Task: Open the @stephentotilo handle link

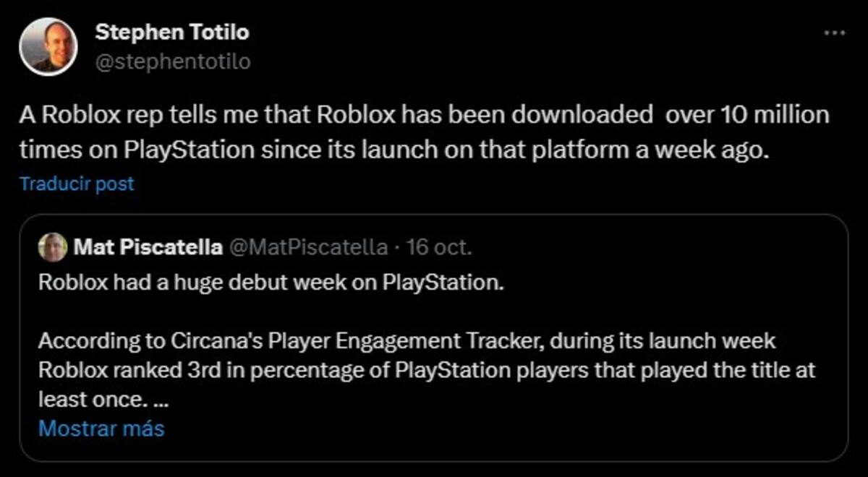Action: coord(173,62)
